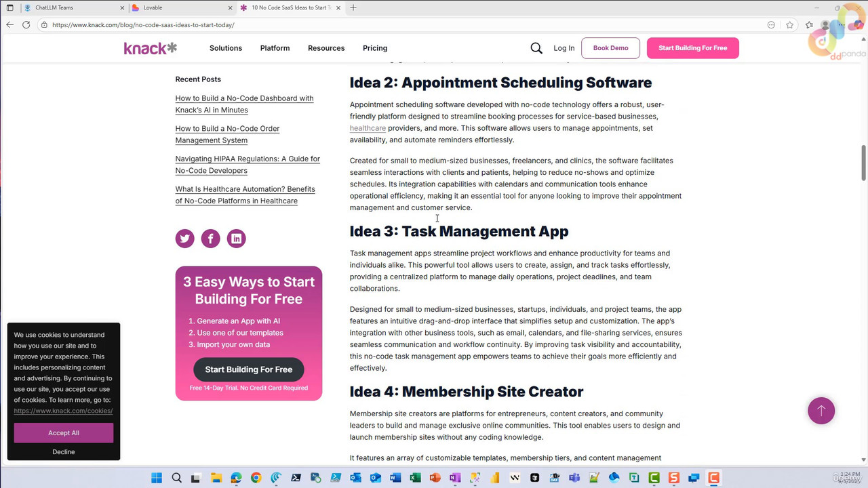Open the browser tab actions menu icon
The image size is (868, 488).
[9, 7]
